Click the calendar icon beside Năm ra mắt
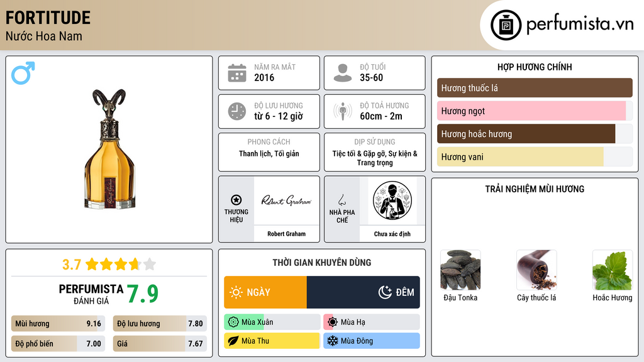644x362 pixels. point(237,73)
